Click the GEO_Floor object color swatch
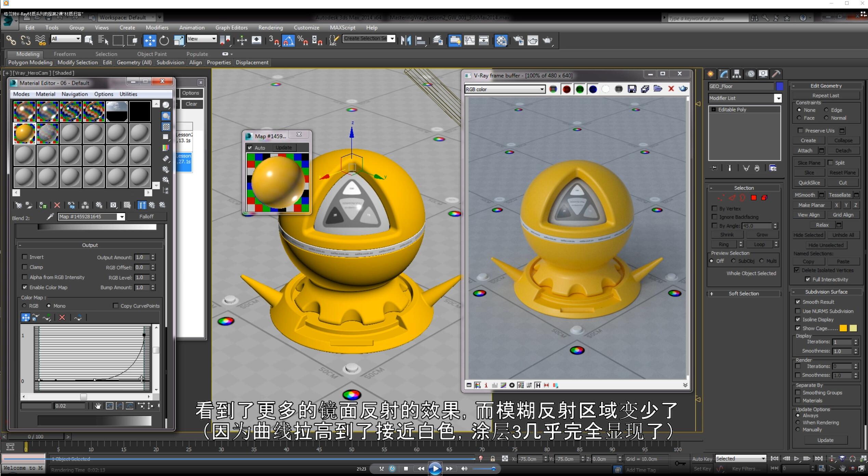 tap(780, 86)
